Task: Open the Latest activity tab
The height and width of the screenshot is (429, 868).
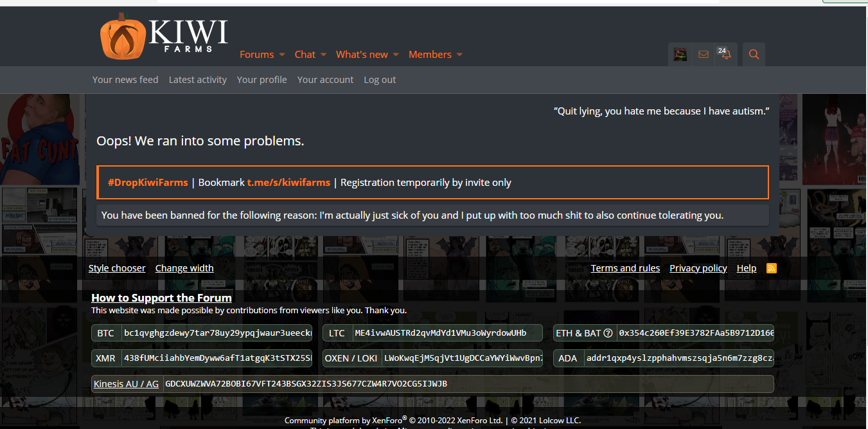Action: tap(198, 80)
